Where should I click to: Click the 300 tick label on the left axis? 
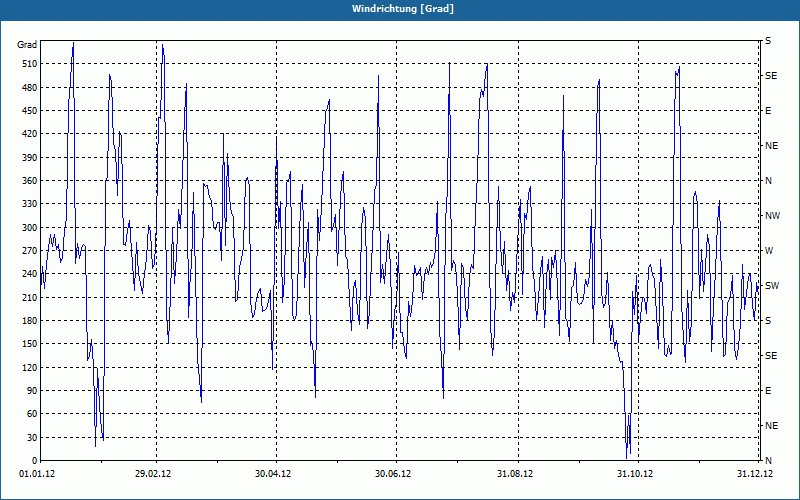point(29,228)
